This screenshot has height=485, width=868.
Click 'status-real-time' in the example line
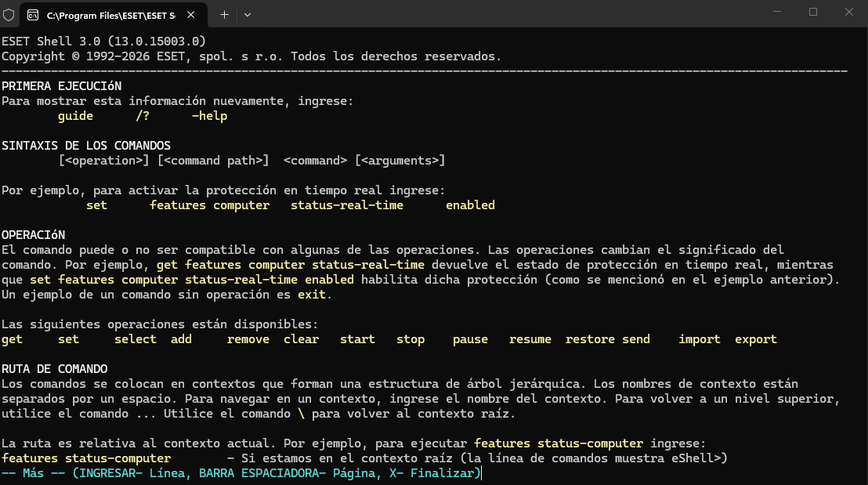[x=347, y=205]
